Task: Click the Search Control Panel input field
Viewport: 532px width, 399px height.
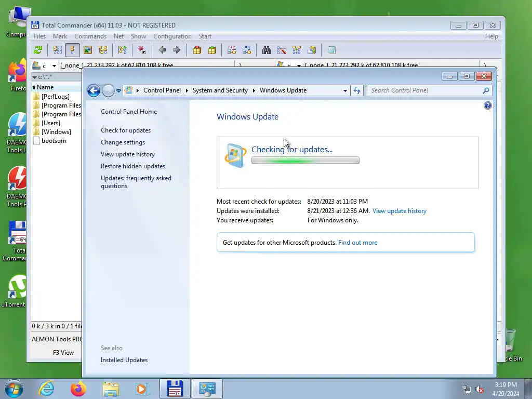Action: click(425, 90)
